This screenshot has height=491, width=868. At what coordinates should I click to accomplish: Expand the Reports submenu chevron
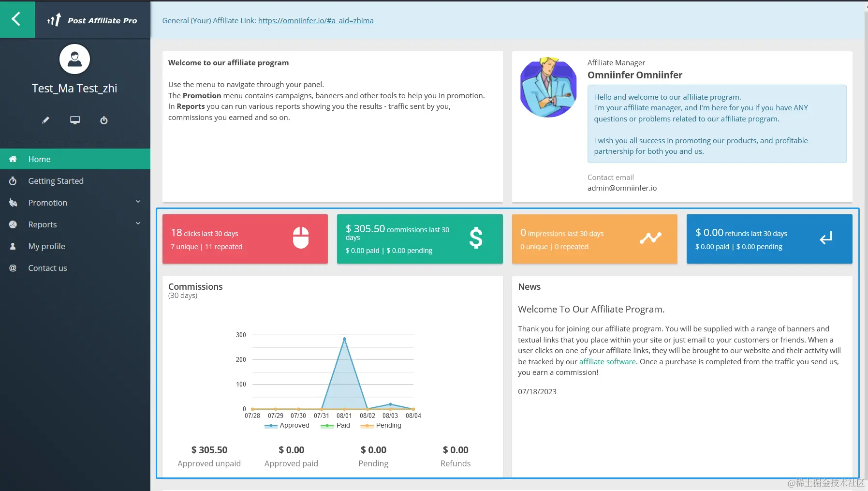click(x=138, y=223)
